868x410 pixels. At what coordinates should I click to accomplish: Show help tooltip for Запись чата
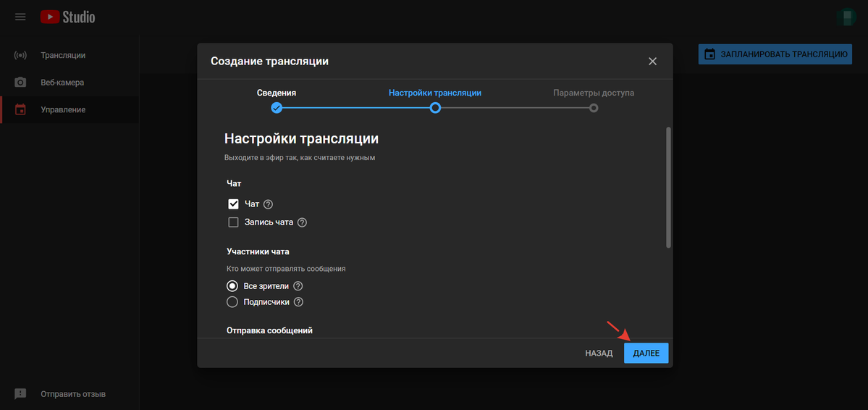tap(303, 222)
